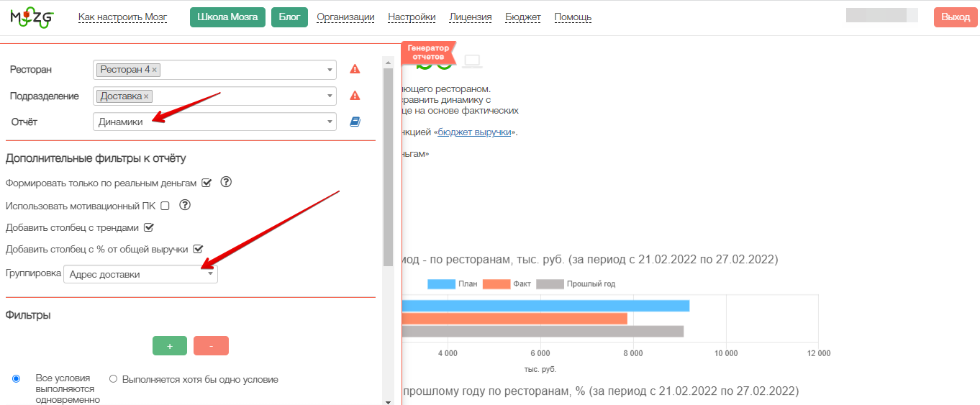Screen dimensions: 980x405
Task: Expand the Отчёт dropdown showing Динамики
Action: pos(214,122)
